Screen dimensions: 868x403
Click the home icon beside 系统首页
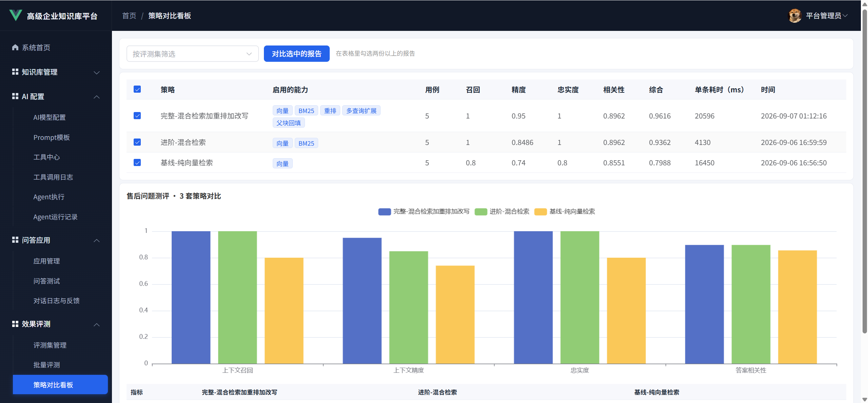pyautogui.click(x=15, y=47)
